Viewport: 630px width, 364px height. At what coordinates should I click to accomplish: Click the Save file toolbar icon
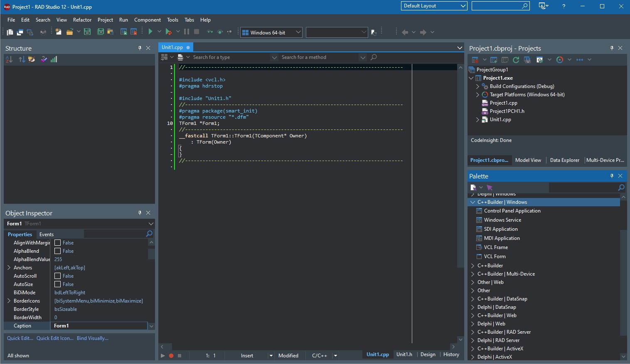tap(87, 32)
